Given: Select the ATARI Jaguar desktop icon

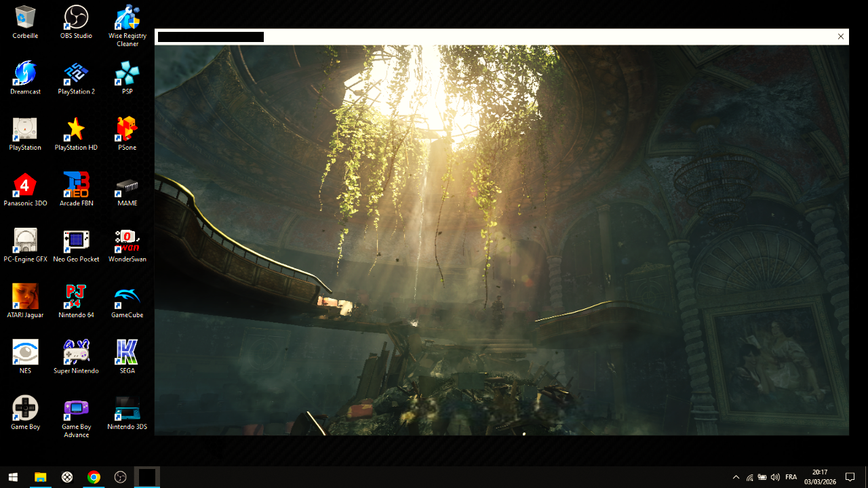Looking at the screenshot, I should coord(25,297).
